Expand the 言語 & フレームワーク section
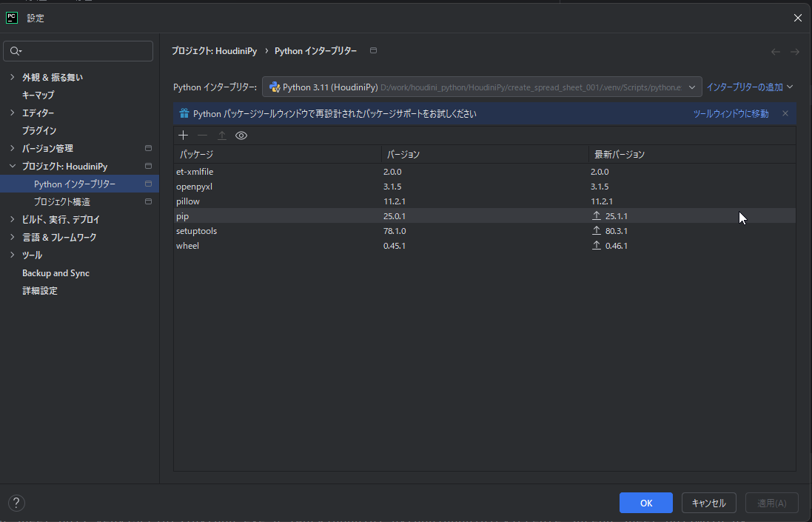812x522 pixels. [13, 237]
